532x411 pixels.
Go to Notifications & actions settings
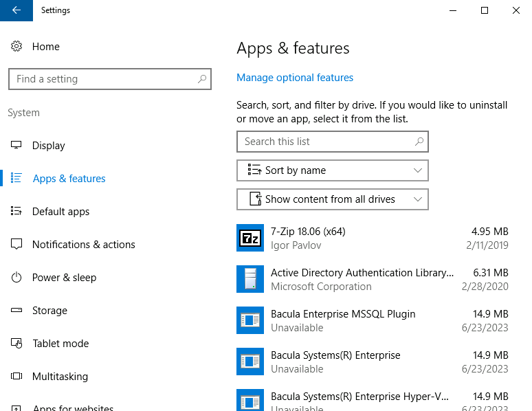click(83, 245)
